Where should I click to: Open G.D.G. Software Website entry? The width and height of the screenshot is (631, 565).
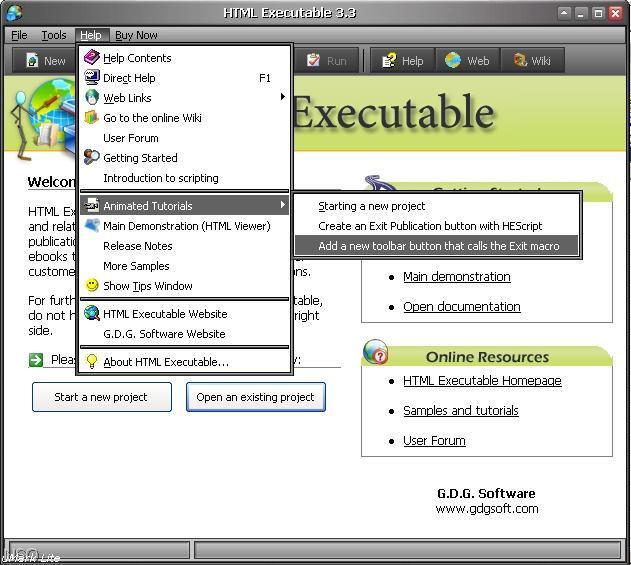(x=184, y=334)
